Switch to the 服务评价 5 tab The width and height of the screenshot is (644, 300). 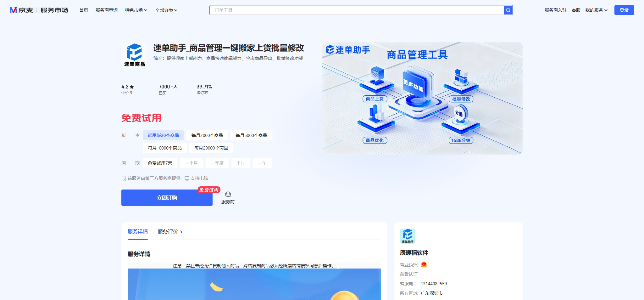click(x=170, y=232)
